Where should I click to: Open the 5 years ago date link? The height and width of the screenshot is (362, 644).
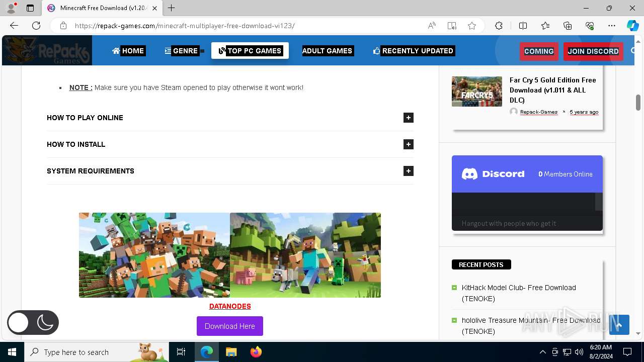[x=584, y=112]
